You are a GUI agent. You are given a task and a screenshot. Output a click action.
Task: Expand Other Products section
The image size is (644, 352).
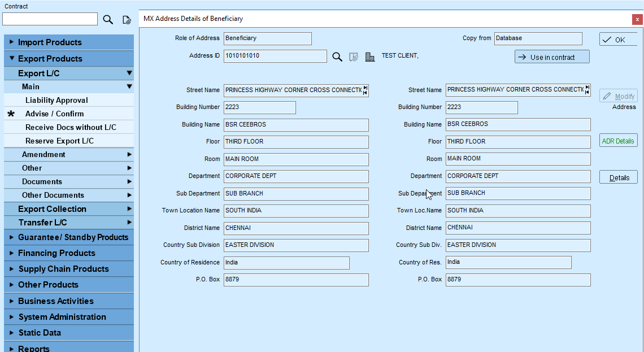[x=69, y=285]
